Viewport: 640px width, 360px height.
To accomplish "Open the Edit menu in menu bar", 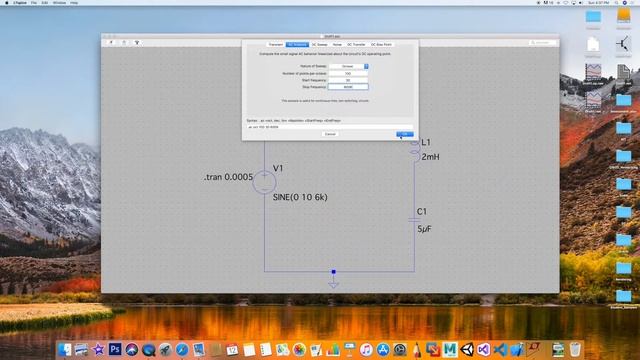I will tap(44, 2).
